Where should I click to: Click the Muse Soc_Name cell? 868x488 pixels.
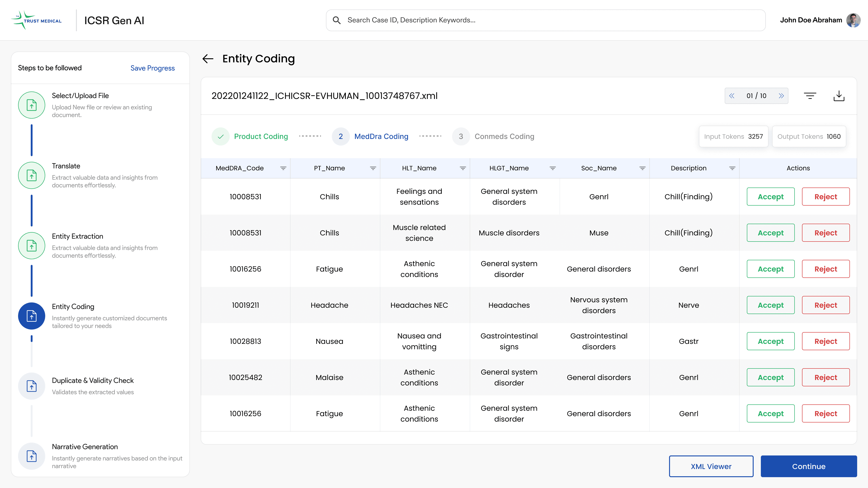point(599,233)
